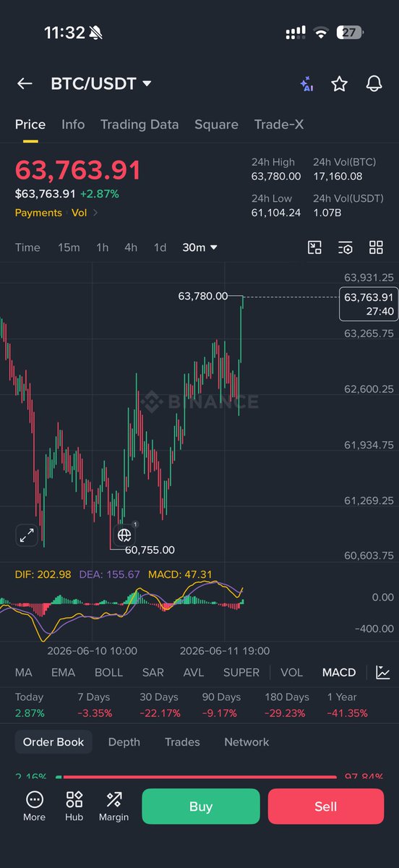
Task: Switch to the Info tab
Action: 73,124
